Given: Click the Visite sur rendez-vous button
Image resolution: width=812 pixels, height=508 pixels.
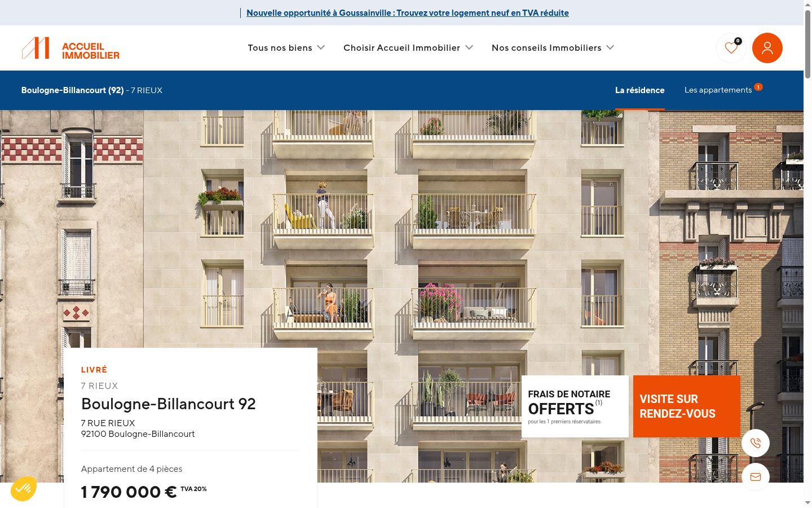Looking at the screenshot, I should click(x=687, y=406).
